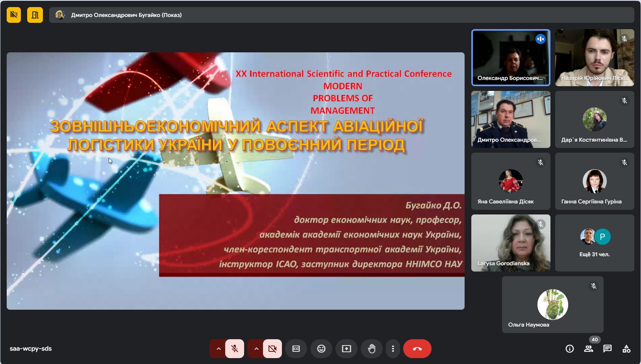Open meeting details info panel

(x=569, y=349)
